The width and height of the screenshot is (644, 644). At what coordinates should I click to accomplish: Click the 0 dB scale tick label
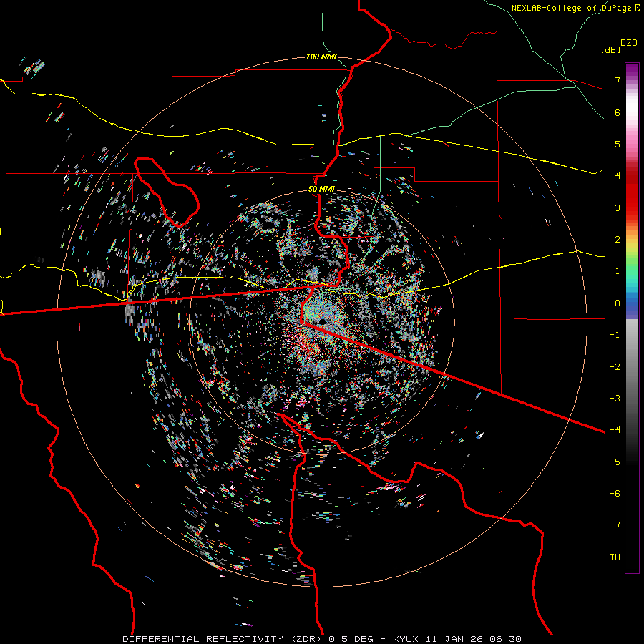tap(618, 303)
